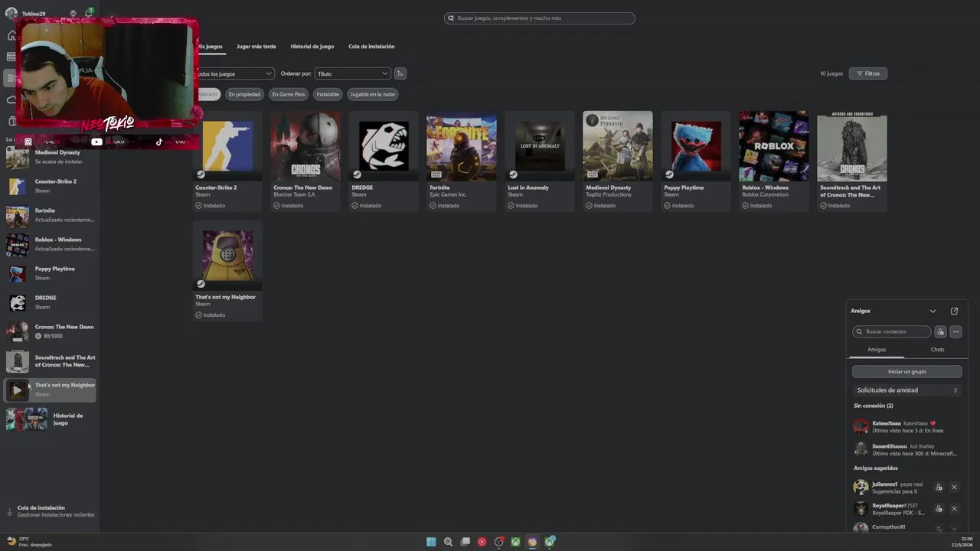Open the Game Pass sidebar icon
The width and height of the screenshot is (980, 551).
(11, 57)
